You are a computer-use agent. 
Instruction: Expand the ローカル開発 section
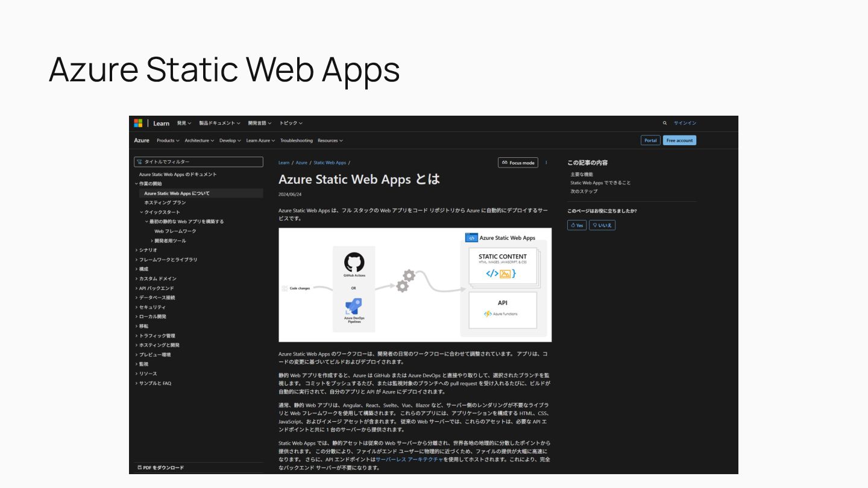(x=150, y=316)
